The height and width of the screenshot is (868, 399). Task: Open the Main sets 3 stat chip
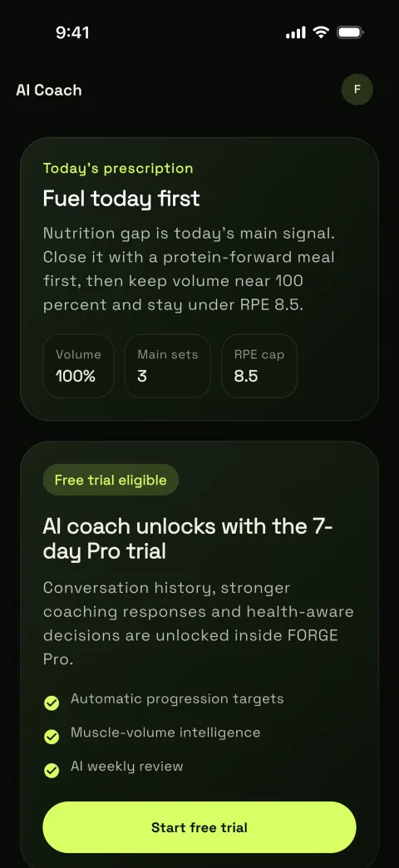pos(168,366)
